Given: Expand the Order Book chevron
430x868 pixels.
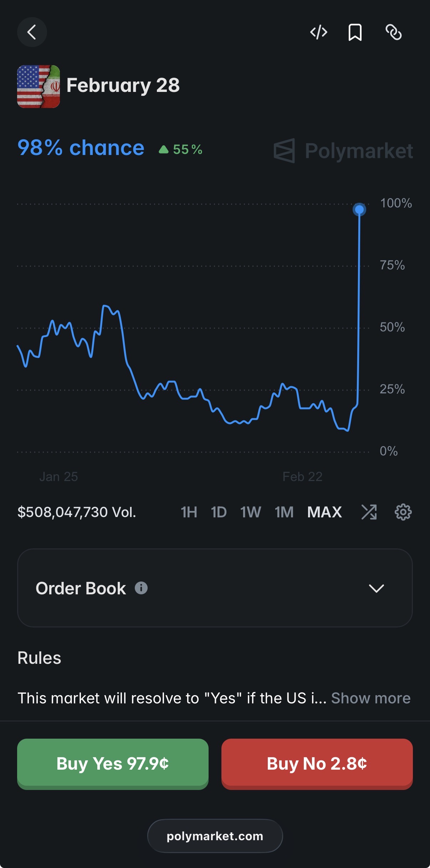Looking at the screenshot, I should [376, 588].
